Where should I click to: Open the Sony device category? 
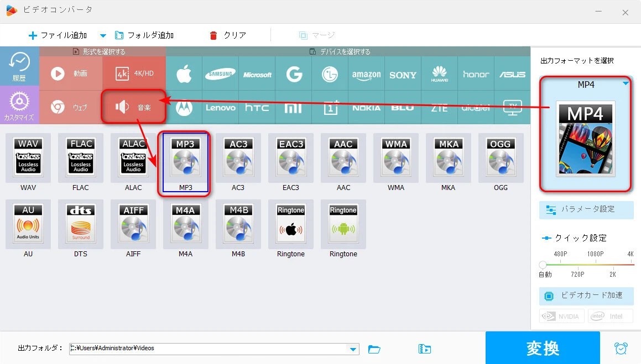(403, 74)
